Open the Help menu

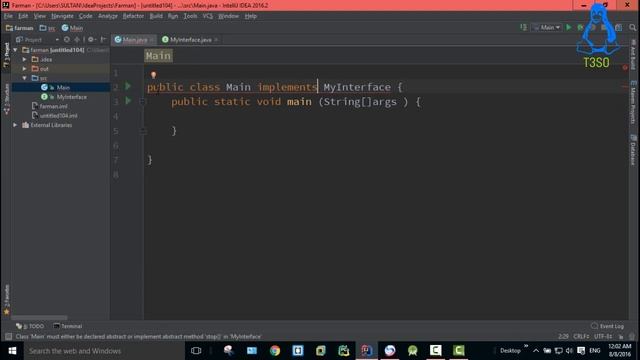point(251,16)
